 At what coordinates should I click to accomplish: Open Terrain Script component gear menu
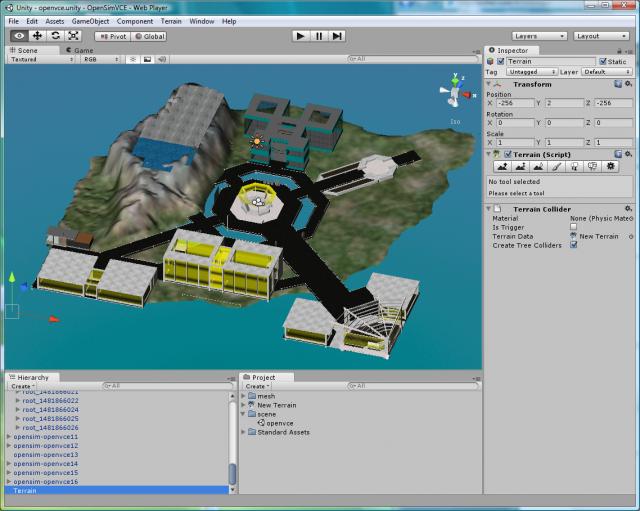pyautogui.click(x=628, y=154)
